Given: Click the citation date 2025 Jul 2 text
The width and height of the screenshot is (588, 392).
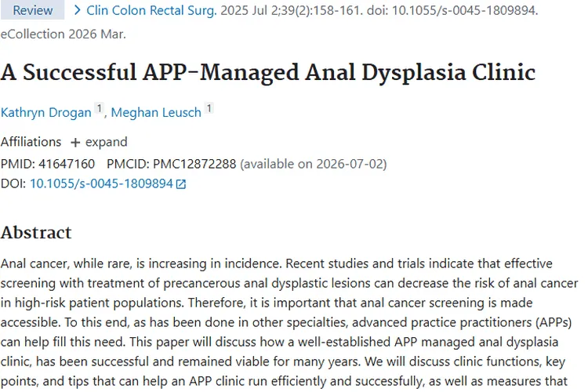Looking at the screenshot, I should point(251,10).
